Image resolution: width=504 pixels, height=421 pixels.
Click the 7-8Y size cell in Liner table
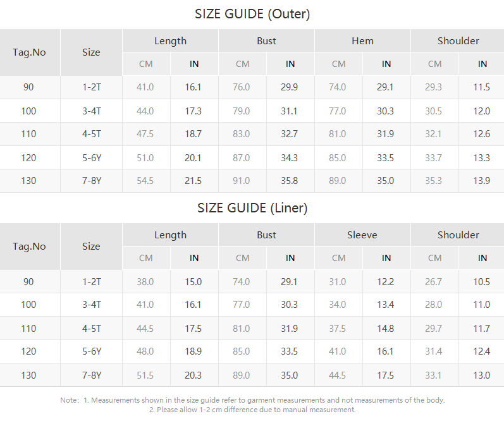click(91, 375)
